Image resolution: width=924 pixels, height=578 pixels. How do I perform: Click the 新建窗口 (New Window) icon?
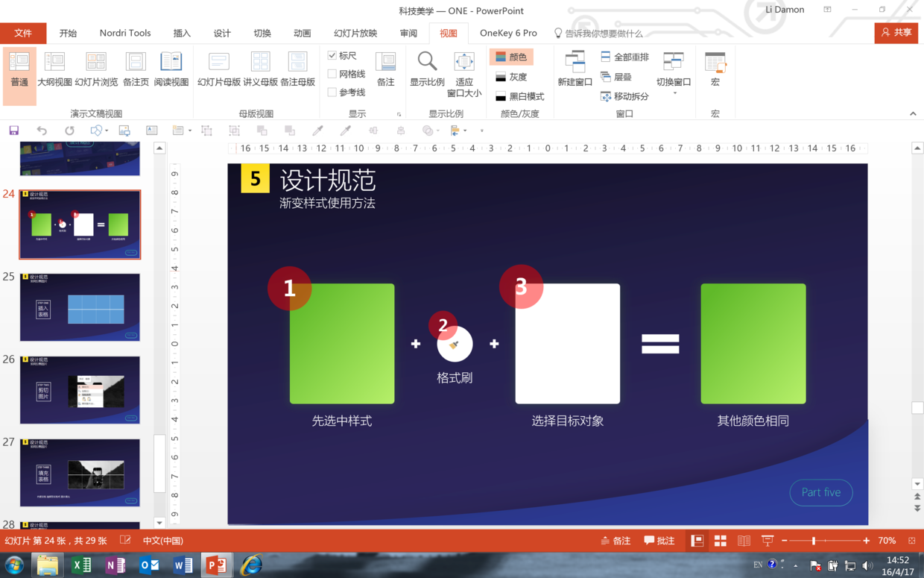click(x=574, y=67)
